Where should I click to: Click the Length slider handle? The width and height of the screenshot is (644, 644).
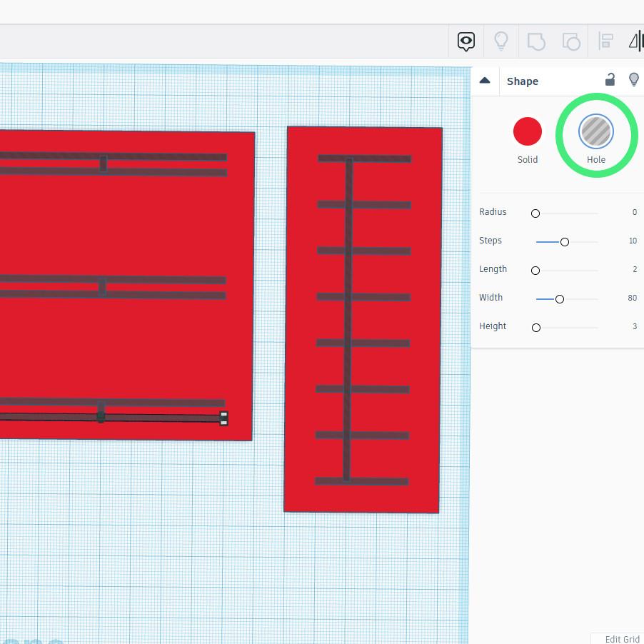point(535,271)
